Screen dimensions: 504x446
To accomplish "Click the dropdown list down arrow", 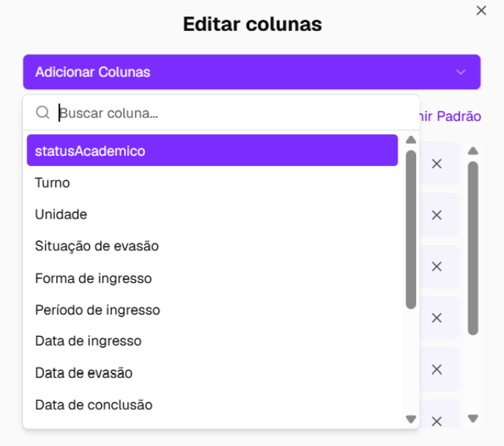I will tap(411, 419).
